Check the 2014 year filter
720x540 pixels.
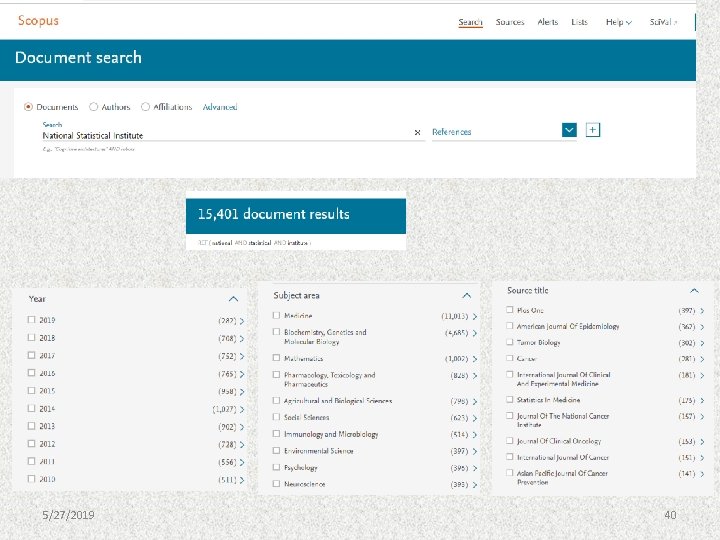pyautogui.click(x=31, y=408)
